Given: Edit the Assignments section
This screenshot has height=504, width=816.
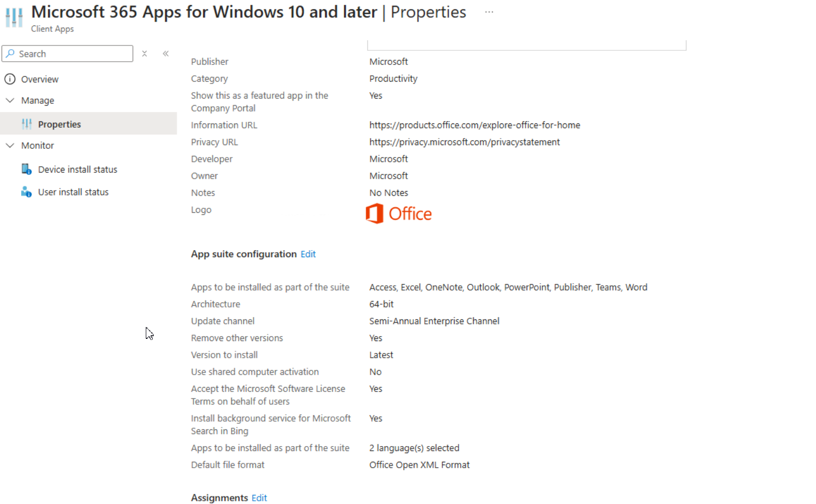Looking at the screenshot, I should (259, 498).
